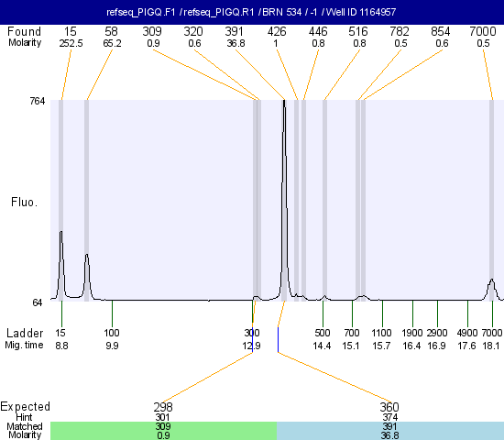Select found peak label 7000 at top
Viewport: 504px width, 440px height.
pyautogui.click(x=482, y=31)
